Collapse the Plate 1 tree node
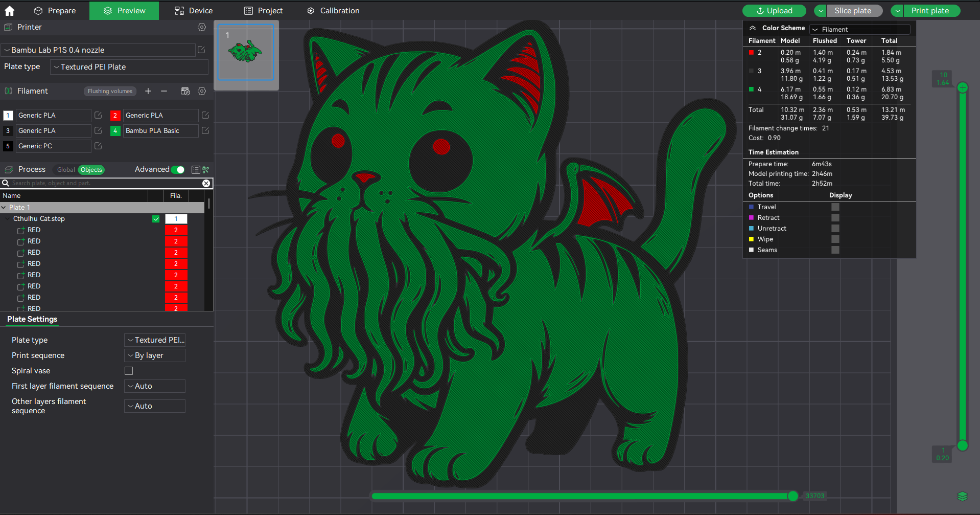980x515 pixels. click(x=4, y=208)
